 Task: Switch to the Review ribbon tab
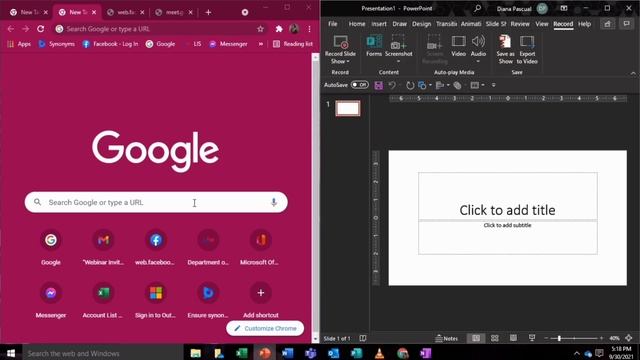[520, 24]
